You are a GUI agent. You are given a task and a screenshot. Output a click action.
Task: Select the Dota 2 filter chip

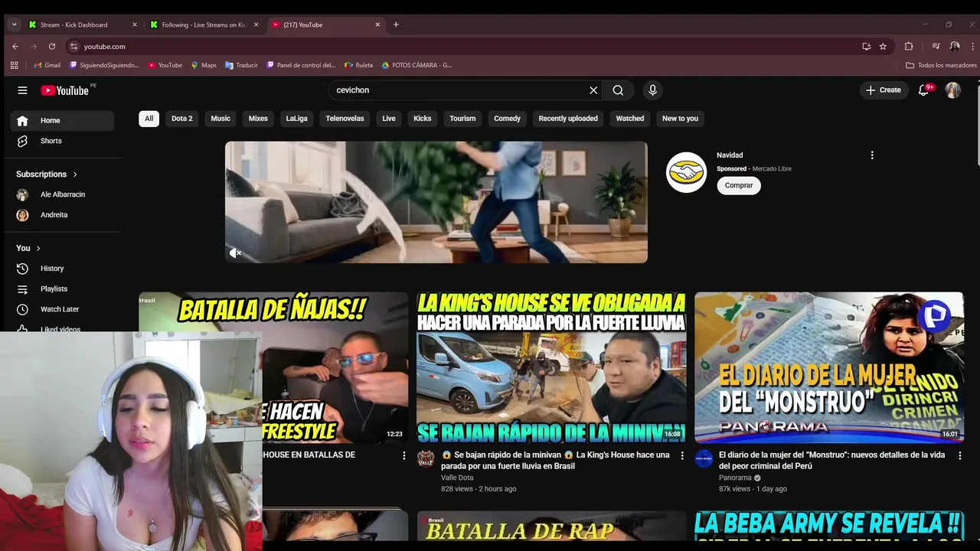coord(182,119)
